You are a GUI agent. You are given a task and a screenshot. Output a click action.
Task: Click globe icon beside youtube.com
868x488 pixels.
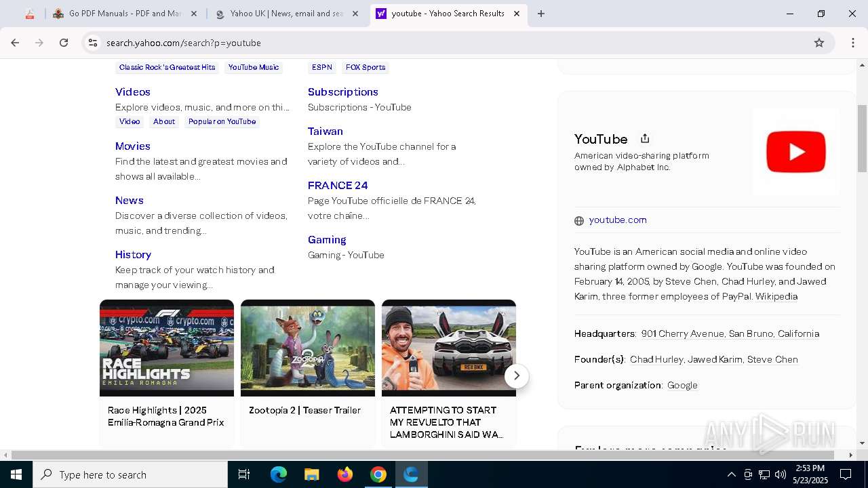(x=579, y=220)
